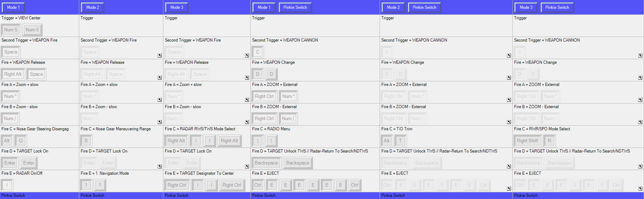Click the Alt key under T/O Trim
Image resolution: width=644 pixels, height=199 pixels.
click(387, 141)
